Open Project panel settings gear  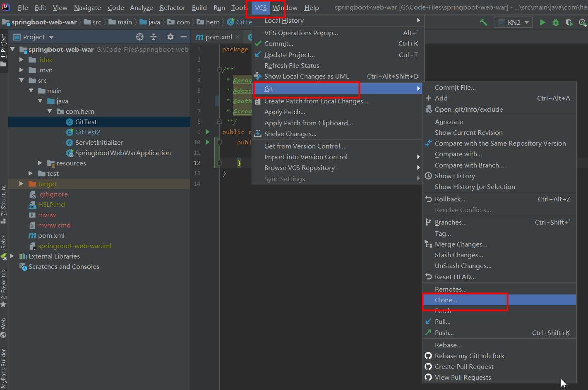(170, 37)
